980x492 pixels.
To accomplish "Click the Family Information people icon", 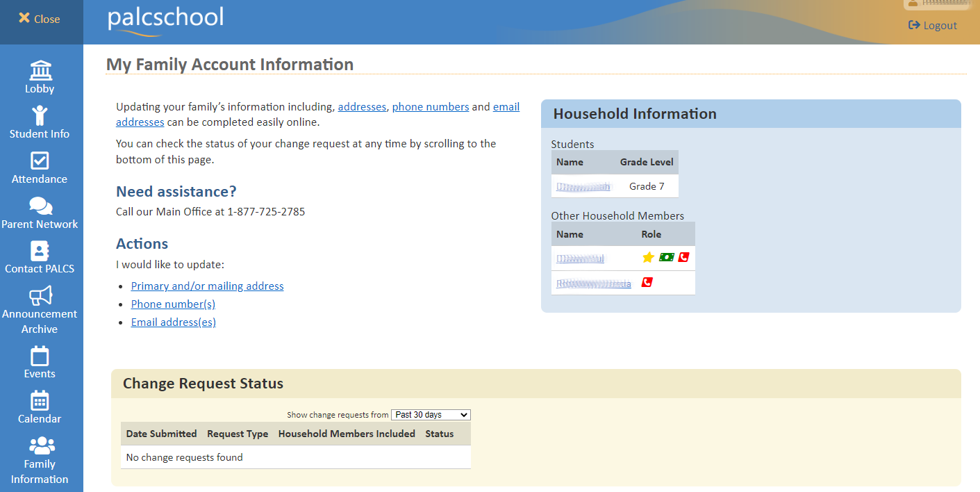I will 42,445.
